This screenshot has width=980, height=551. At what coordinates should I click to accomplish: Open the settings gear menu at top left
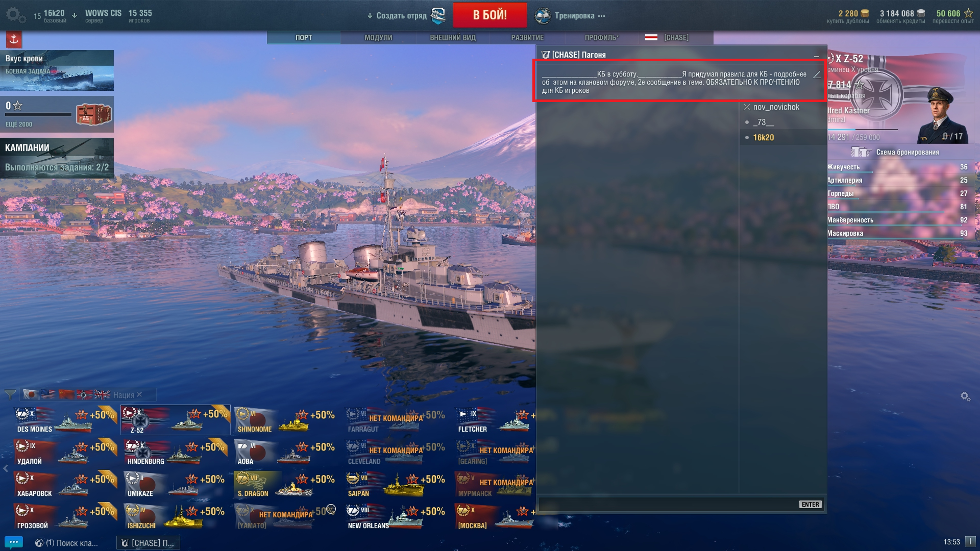point(15,15)
